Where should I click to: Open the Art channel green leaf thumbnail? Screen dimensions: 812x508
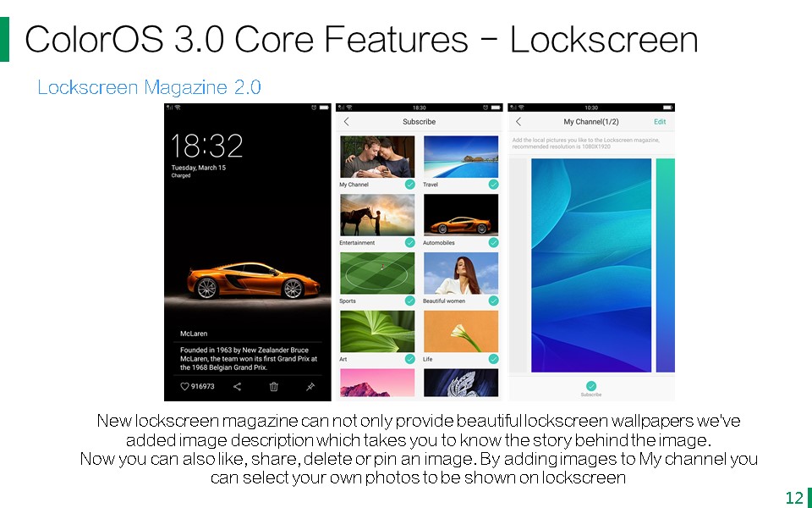click(x=377, y=332)
